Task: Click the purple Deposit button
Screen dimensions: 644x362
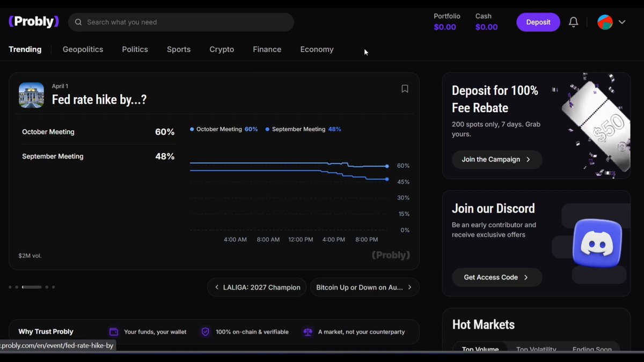Action: click(538, 22)
